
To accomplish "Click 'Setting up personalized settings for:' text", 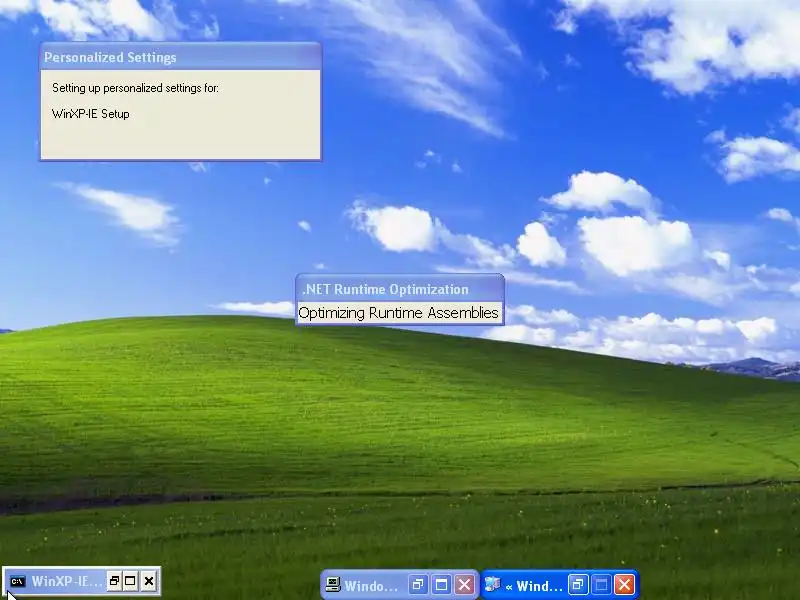I will pyautogui.click(x=135, y=88).
